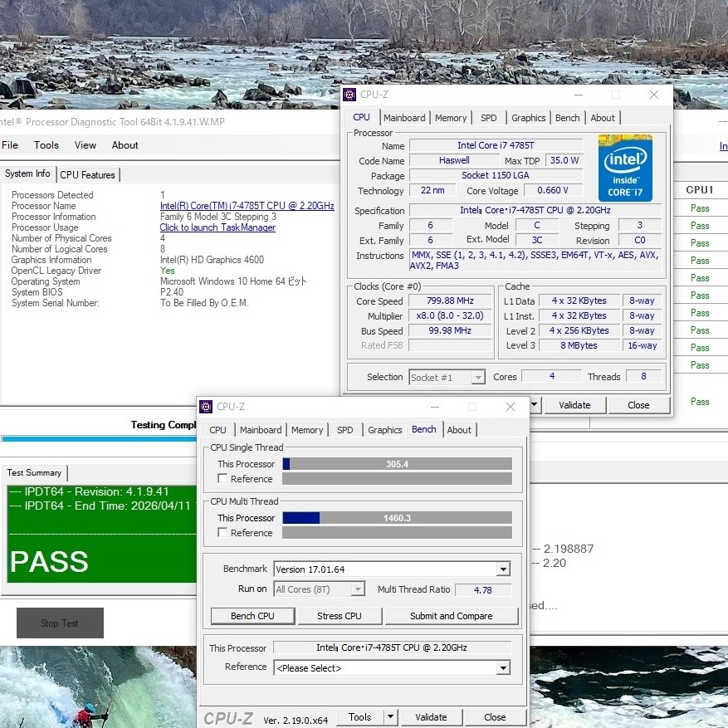Select CPU tab in upper CPU-Z window

[x=361, y=118]
